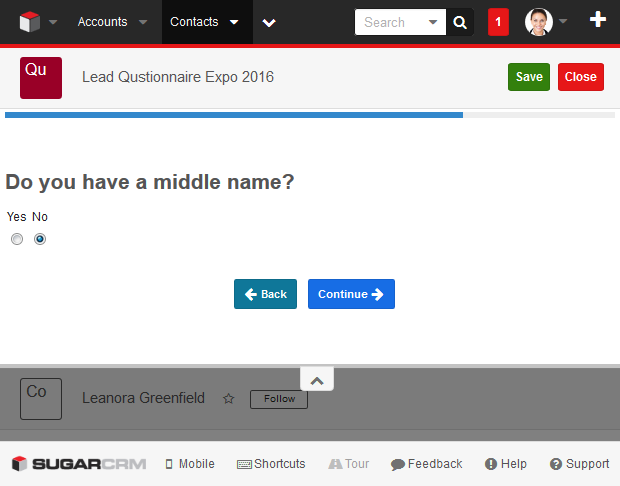This screenshot has height=486, width=620.
Task: Click Leanora Greenfield contact name
Action: 143,398
